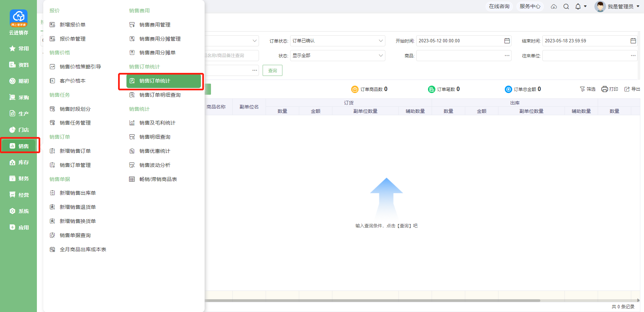Click the 订单笔数 green icon
Image resolution: width=644 pixels, height=312 pixels.
pyautogui.click(x=431, y=89)
